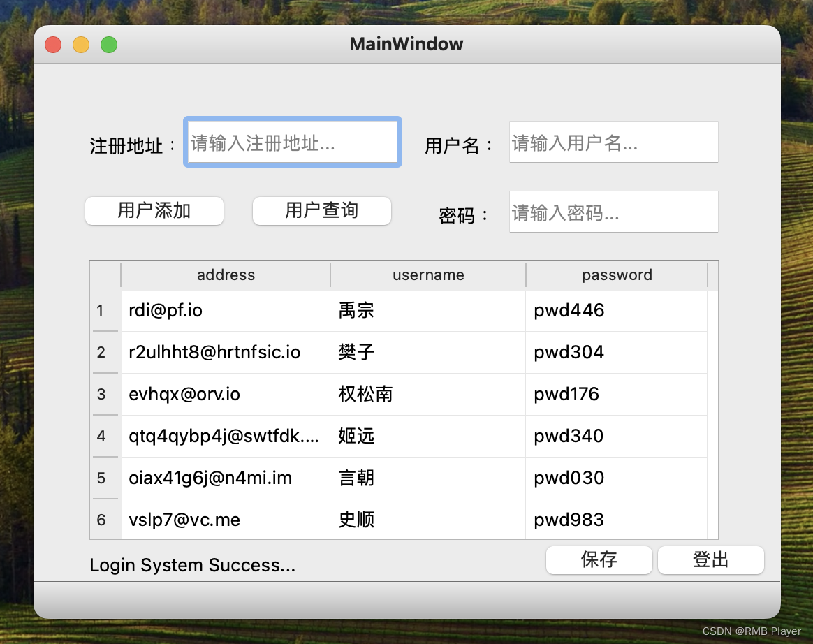Select the username column header

coord(427,275)
